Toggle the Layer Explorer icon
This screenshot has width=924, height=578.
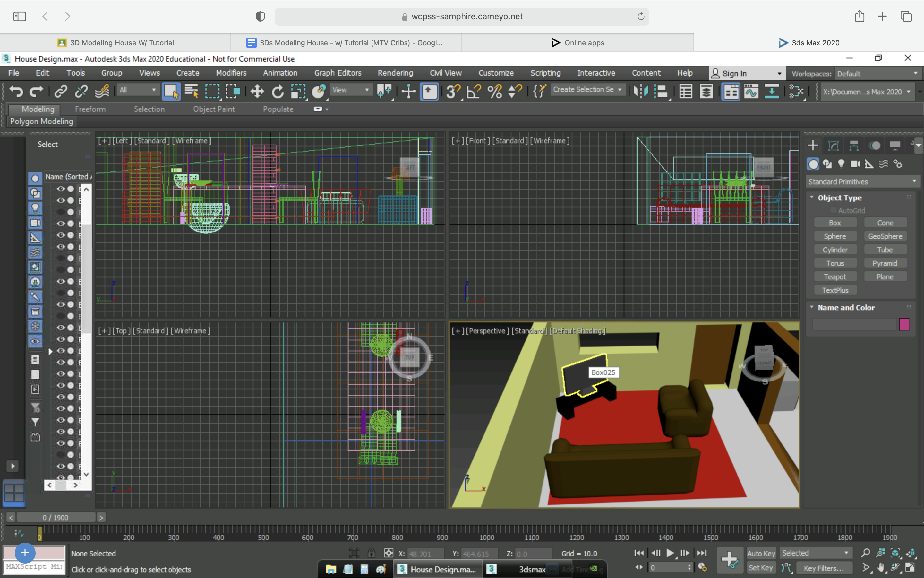point(706,92)
